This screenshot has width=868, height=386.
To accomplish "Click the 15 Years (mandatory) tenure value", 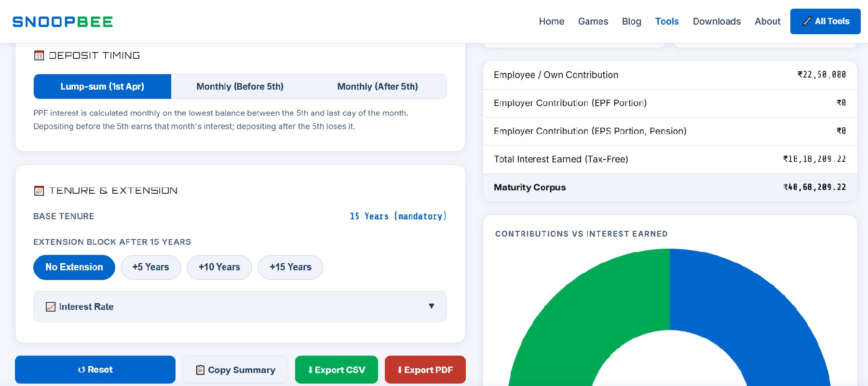I will 398,216.
